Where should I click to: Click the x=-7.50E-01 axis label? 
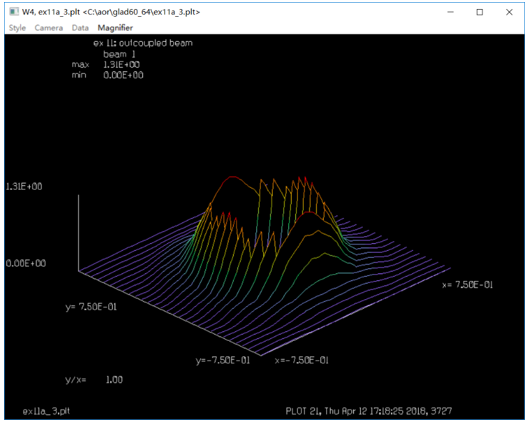(x=301, y=360)
